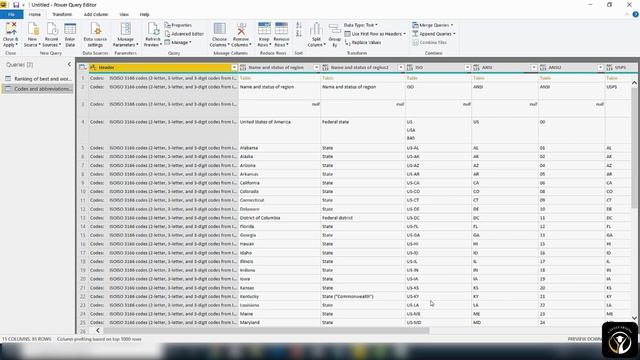
Task: Open the Advanced Editor
Action: pyautogui.click(x=184, y=34)
